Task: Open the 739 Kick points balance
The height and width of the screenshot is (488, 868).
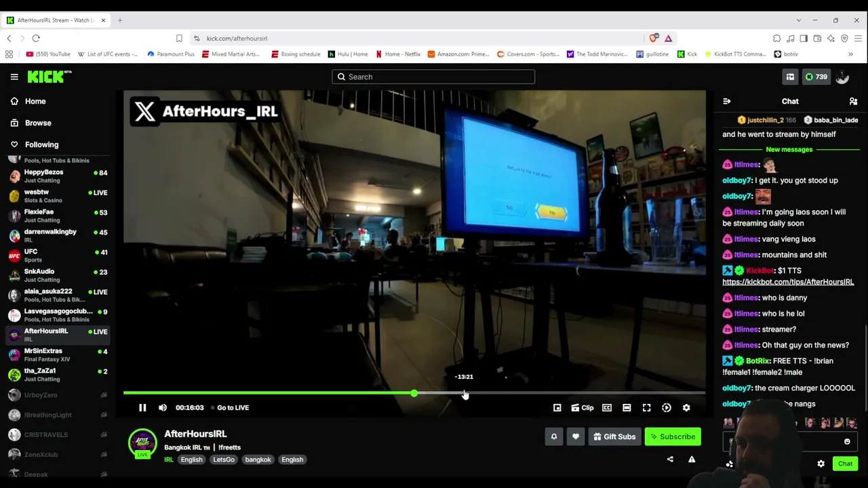Action: (816, 77)
